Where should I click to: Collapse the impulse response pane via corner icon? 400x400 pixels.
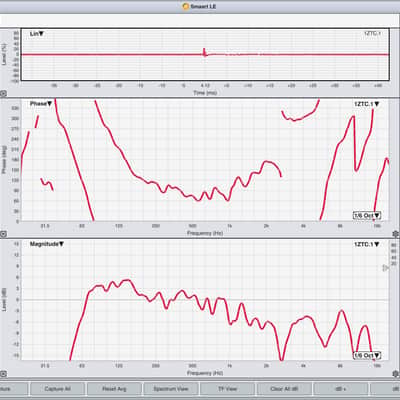pos(2,94)
